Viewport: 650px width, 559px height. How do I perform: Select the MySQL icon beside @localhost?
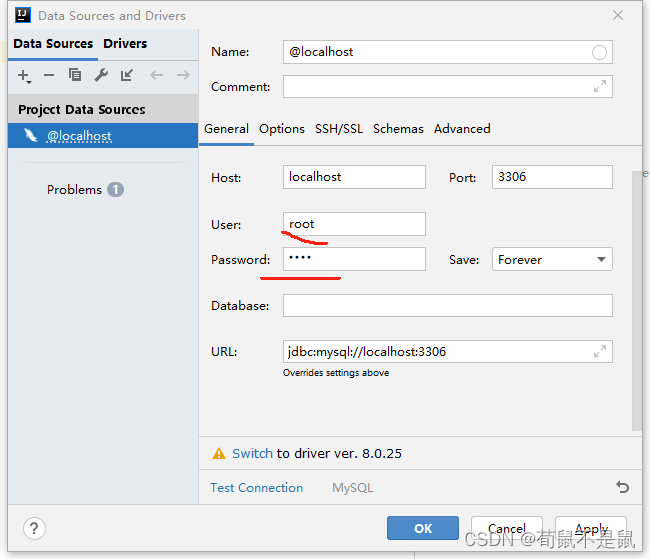[31, 135]
